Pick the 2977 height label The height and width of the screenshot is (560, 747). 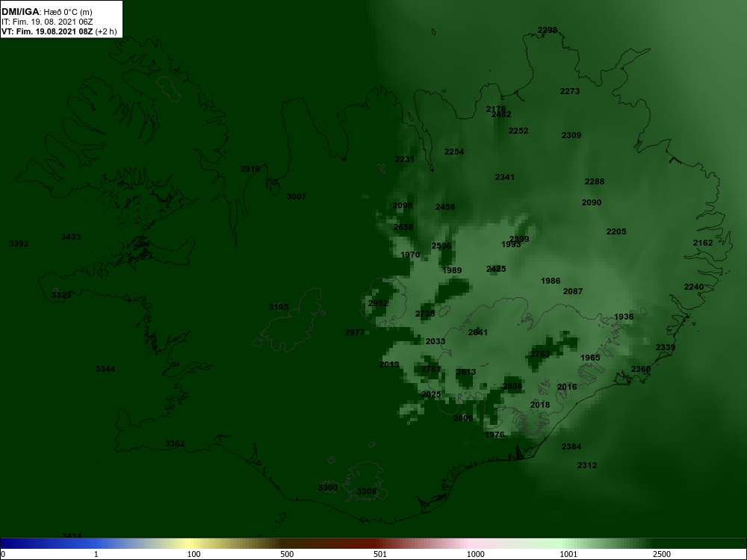(x=354, y=332)
